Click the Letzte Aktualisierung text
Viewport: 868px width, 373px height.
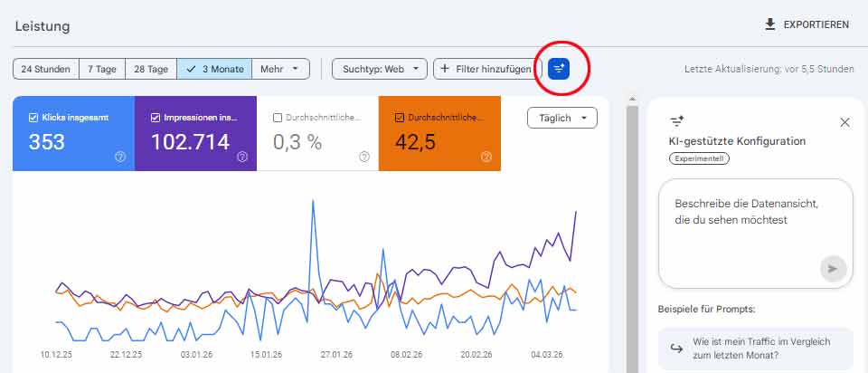769,70
